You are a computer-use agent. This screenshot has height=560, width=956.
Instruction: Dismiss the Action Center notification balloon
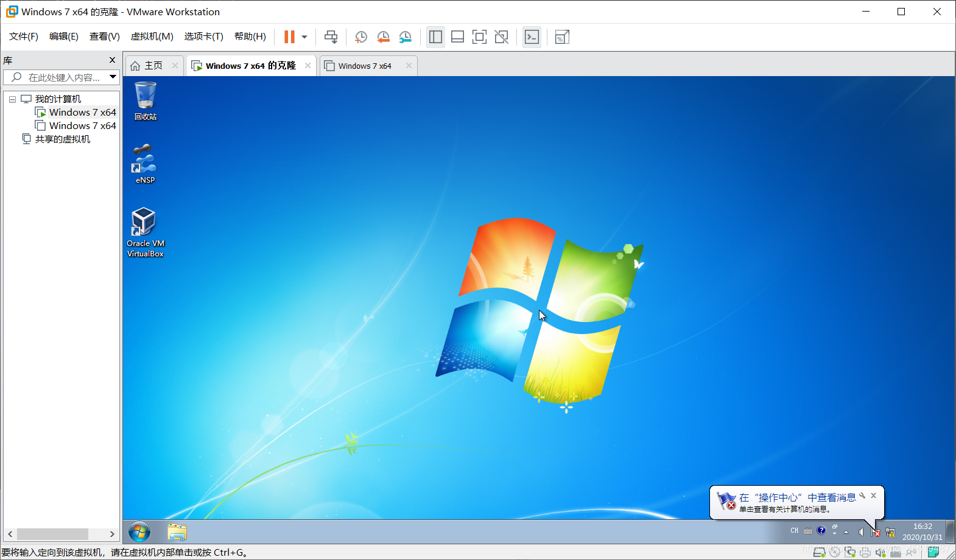(873, 495)
